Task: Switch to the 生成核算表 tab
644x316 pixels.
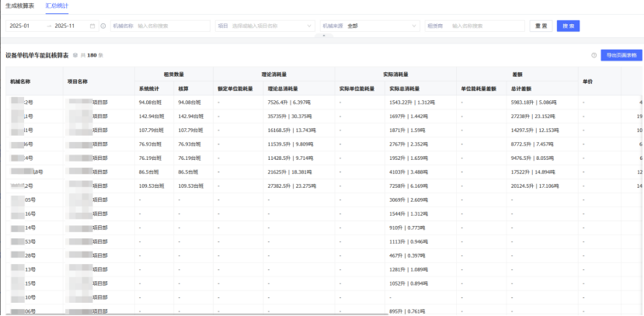Action: coord(19,5)
